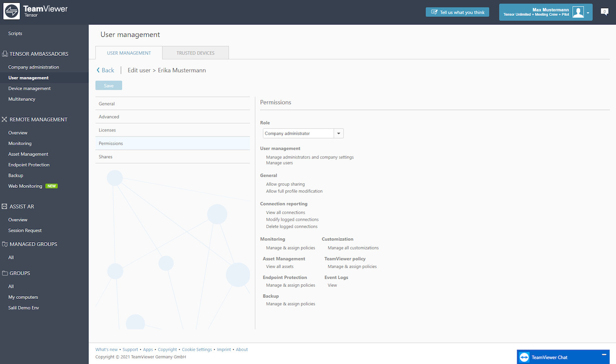Click the TeamViewer Chat logo icon
This screenshot has width=616, height=364.
point(524,357)
